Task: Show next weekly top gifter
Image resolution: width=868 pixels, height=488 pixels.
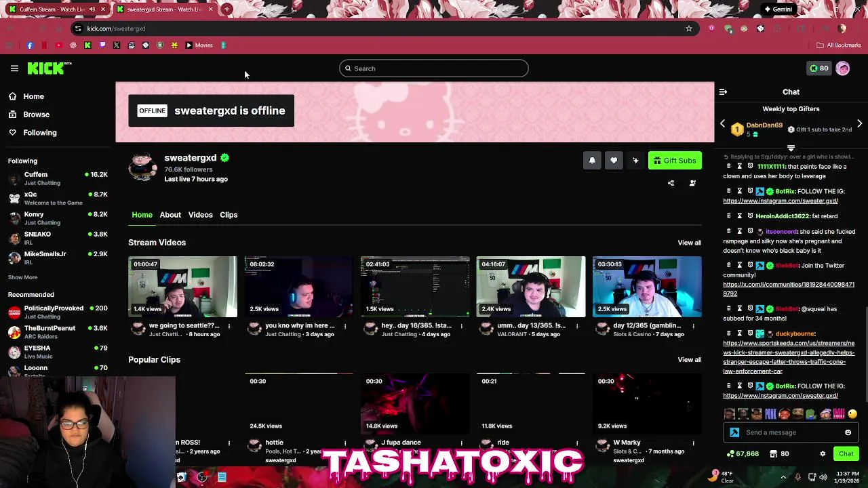Action: [x=859, y=124]
